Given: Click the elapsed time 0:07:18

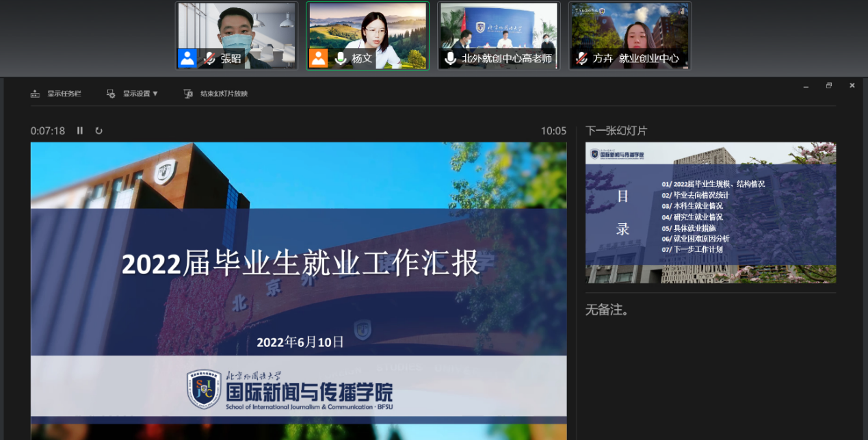Looking at the screenshot, I should pos(48,131).
